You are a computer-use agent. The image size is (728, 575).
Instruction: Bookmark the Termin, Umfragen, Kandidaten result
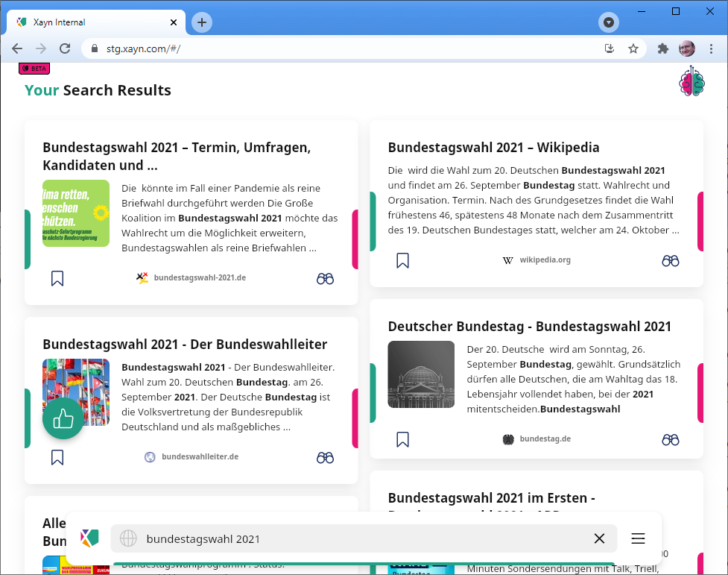coord(57,278)
